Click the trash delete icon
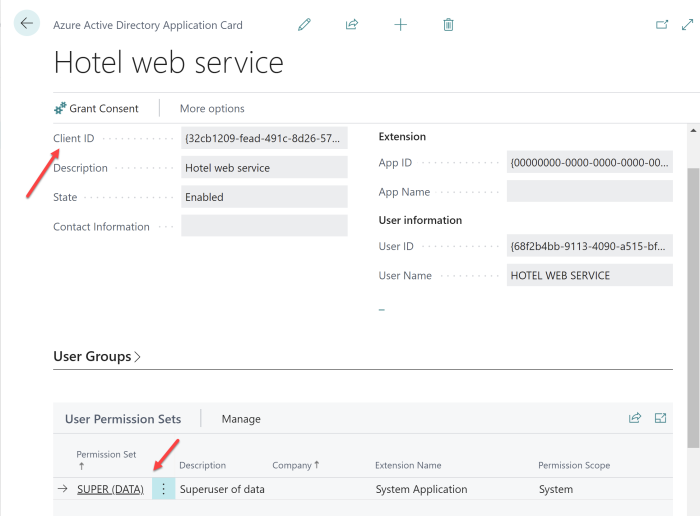 pos(448,25)
